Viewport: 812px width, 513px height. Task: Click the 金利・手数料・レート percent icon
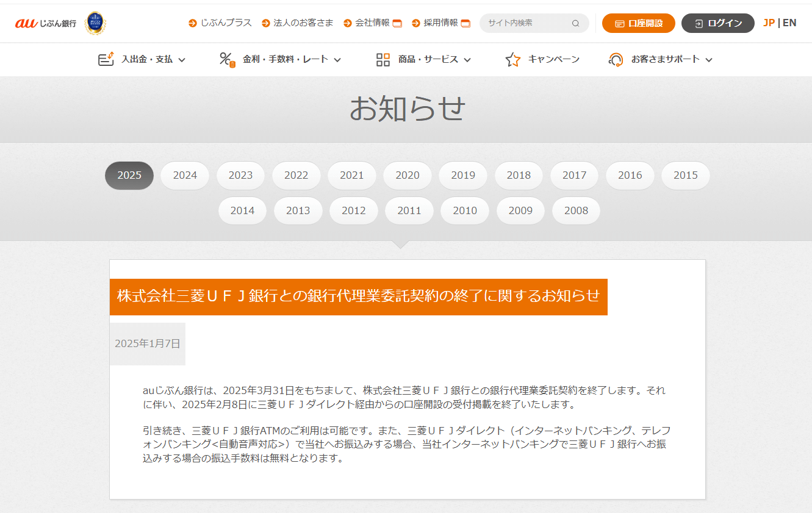click(x=228, y=59)
